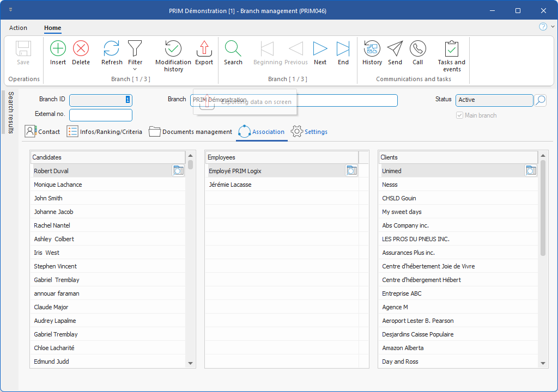Refresh the branch data
The height and width of the screenshot is (392, 558).
[112, 49]
